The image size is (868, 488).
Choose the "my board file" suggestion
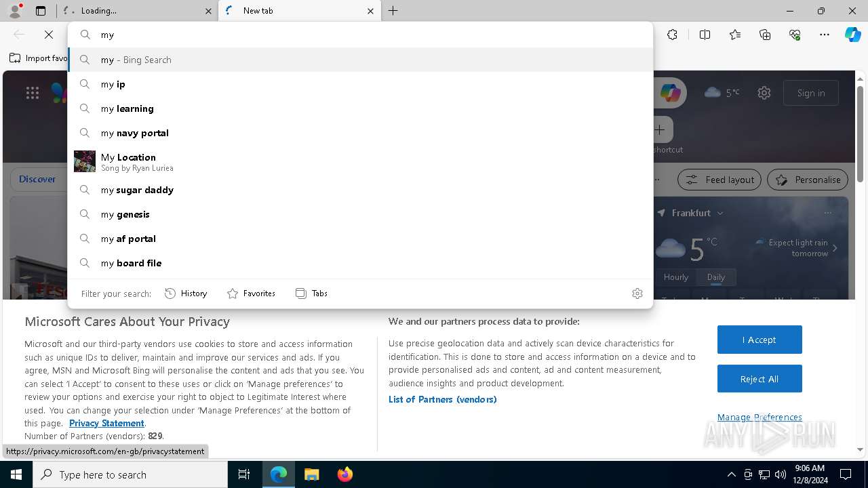tap(360, 263)
